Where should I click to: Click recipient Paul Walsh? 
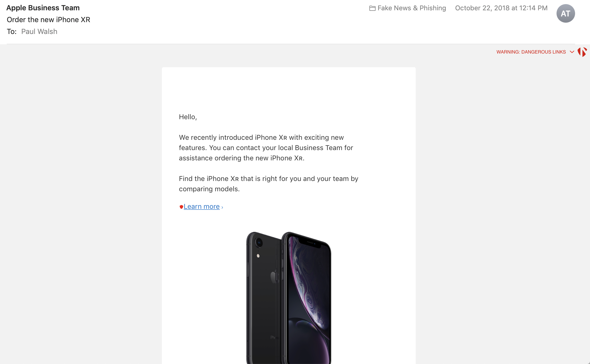39,31
